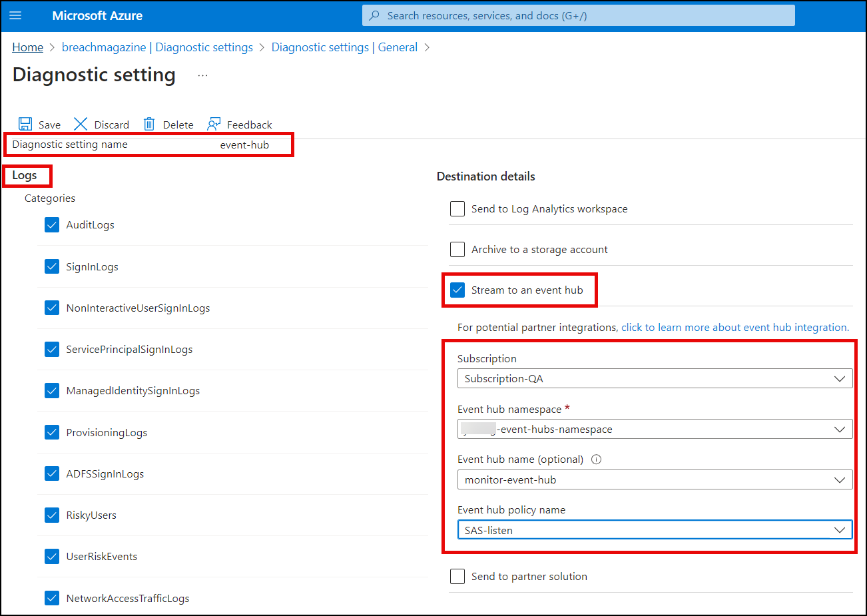Click the search magnifier icon in top bar
Viewport: 867px width, 616px height.
point(375,15)
